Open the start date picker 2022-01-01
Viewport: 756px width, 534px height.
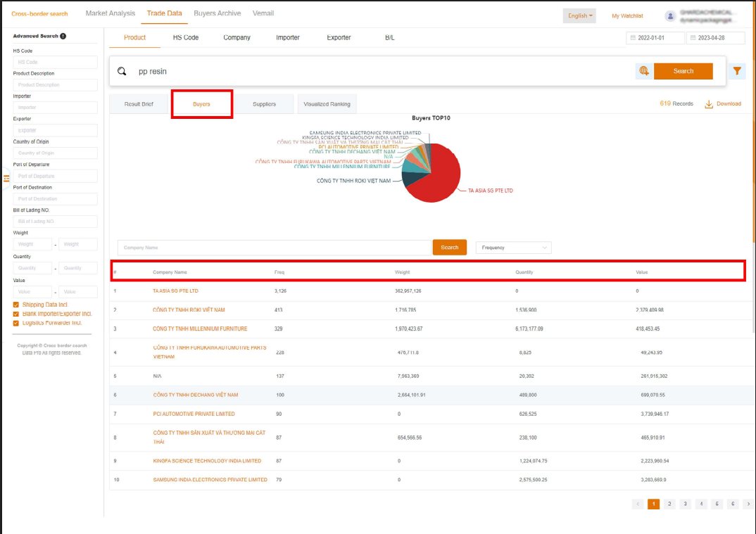pos(655,38)
